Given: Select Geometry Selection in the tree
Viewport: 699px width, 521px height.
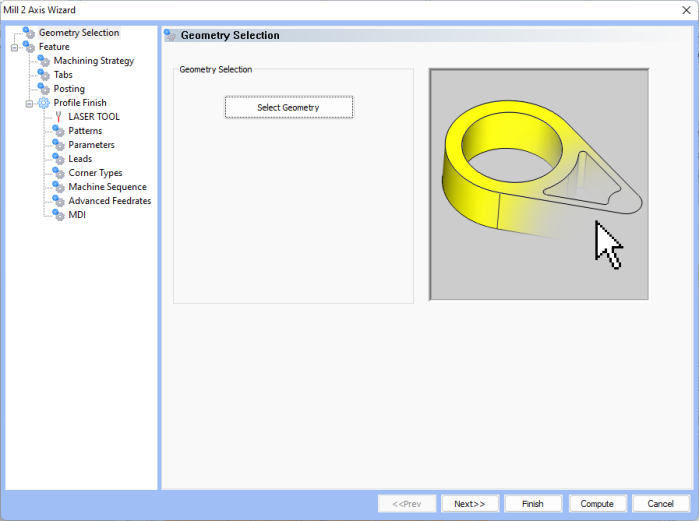Looking at the screenshot, I should click(79, 33).
